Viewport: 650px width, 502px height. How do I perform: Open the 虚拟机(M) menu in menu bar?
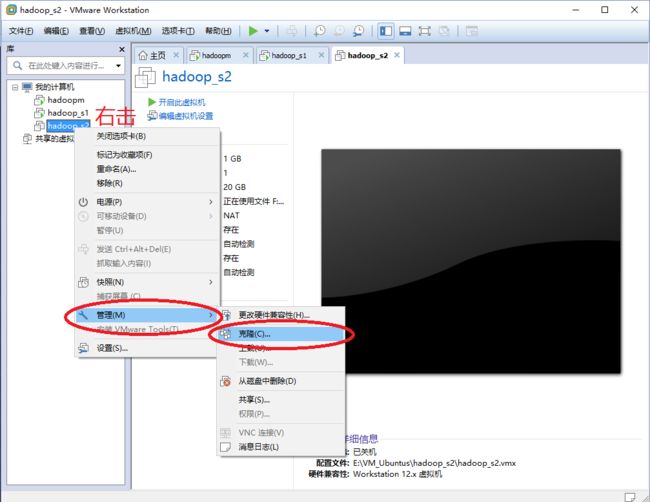pos(134,31)
